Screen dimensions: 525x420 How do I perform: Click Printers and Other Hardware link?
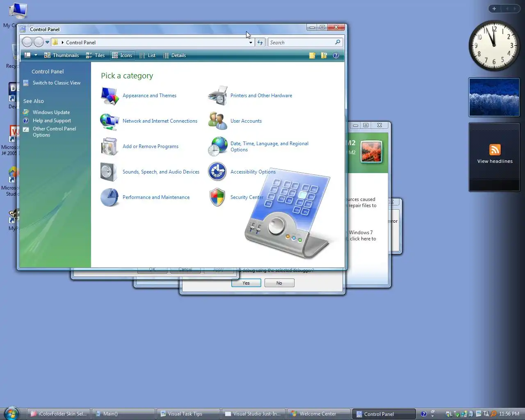pyautogui.click(x=261, y=96)
